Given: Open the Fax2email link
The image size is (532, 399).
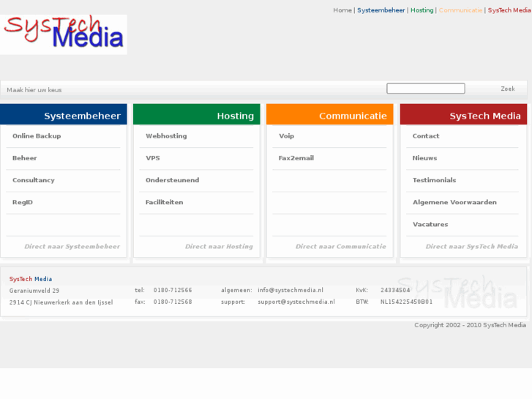Looking at the screenshot, I should click(296, 158).
